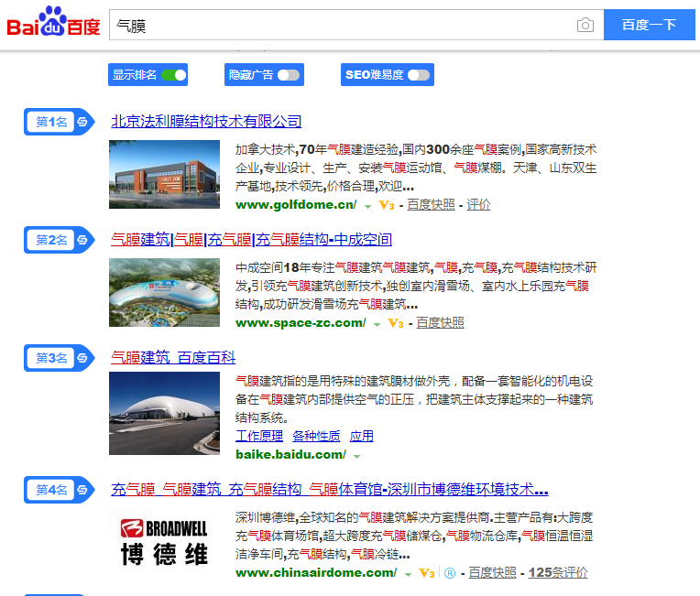Click V3 badge next to www.chinaairdome.com
Image resolution: width=700 pixels, height=596 pixels.
coord(427,573)
